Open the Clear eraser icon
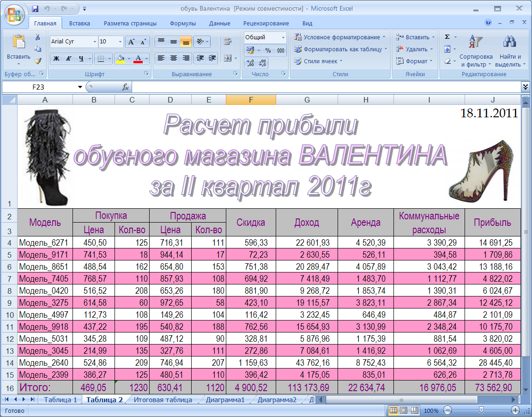Screen dimensions: 532x417 coord(447,61)
